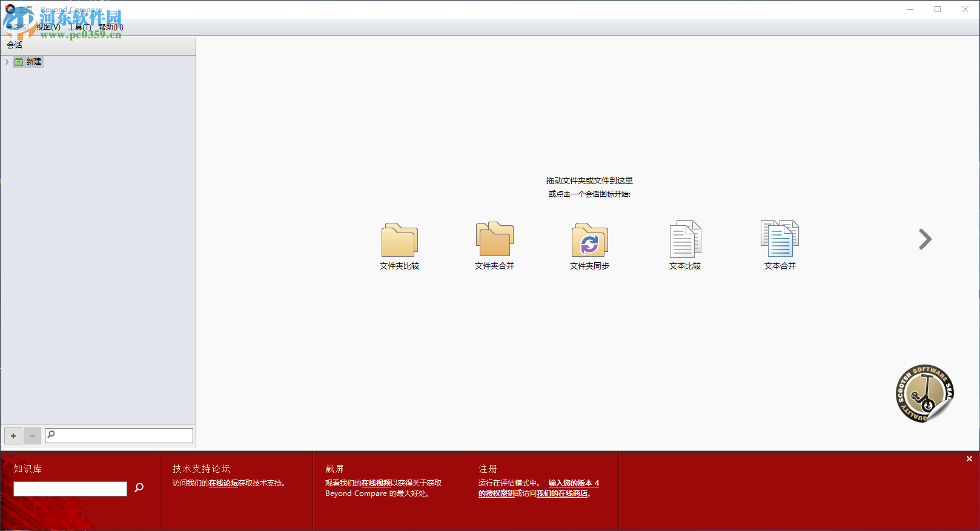Open the 会话(S) menu

[17, 27]
